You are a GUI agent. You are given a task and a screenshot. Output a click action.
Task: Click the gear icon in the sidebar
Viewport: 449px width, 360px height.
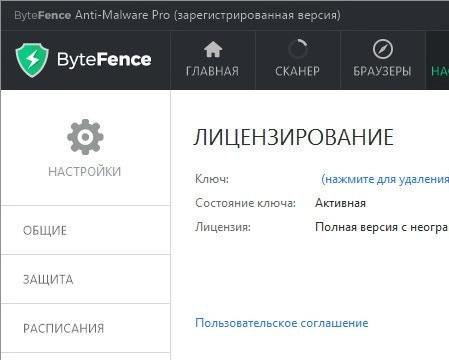(x=85, y=137)
